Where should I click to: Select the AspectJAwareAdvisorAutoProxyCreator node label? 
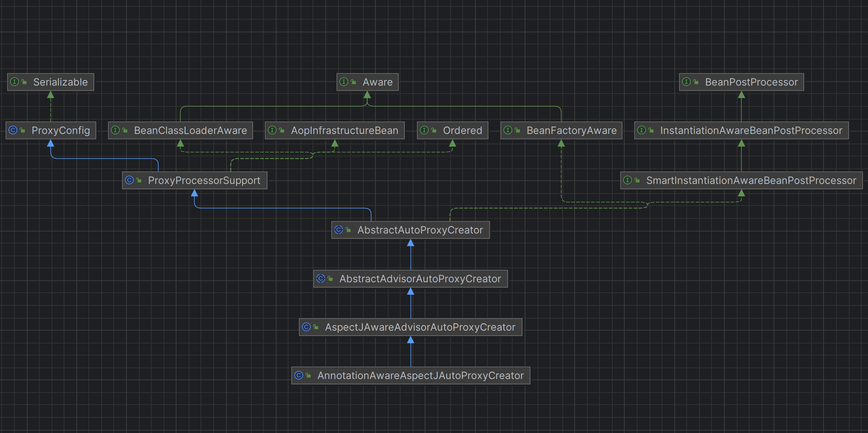tap(420, 327)
